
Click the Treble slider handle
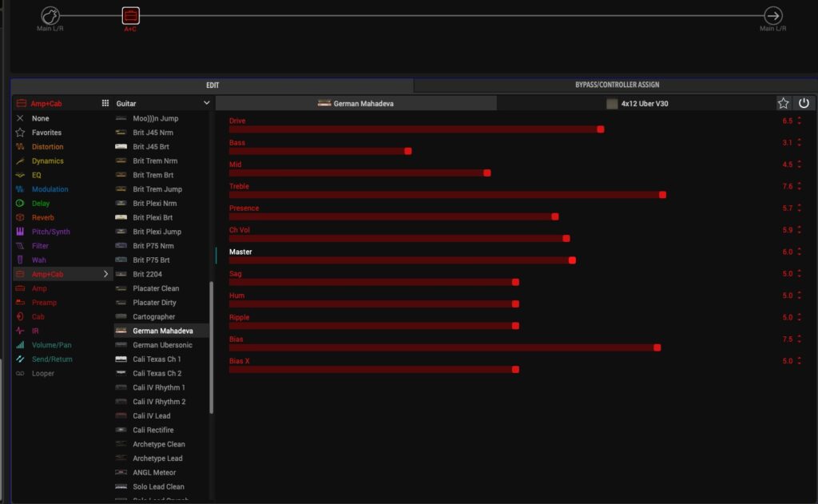point(662,194)
